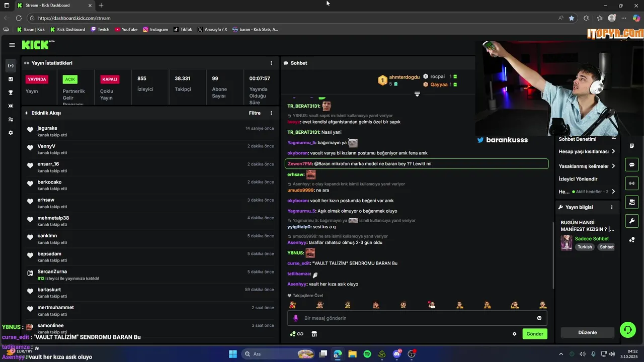
Task: Open the trophy achievements icon in sidebar
Action: tap(11, 93)
